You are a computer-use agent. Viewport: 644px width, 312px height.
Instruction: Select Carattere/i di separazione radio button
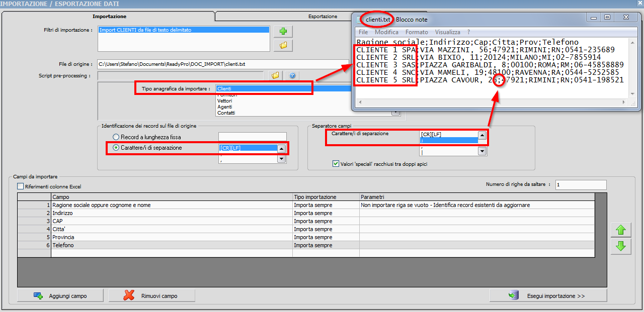tap(116, 148)
